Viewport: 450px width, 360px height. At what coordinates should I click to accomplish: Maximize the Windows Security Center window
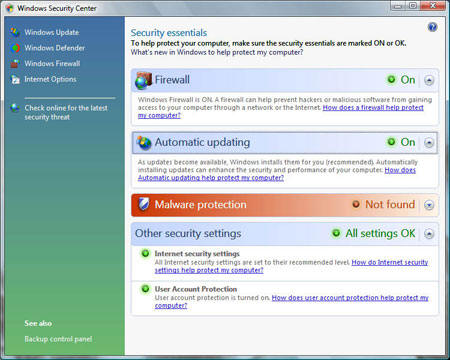pos(413,6)
